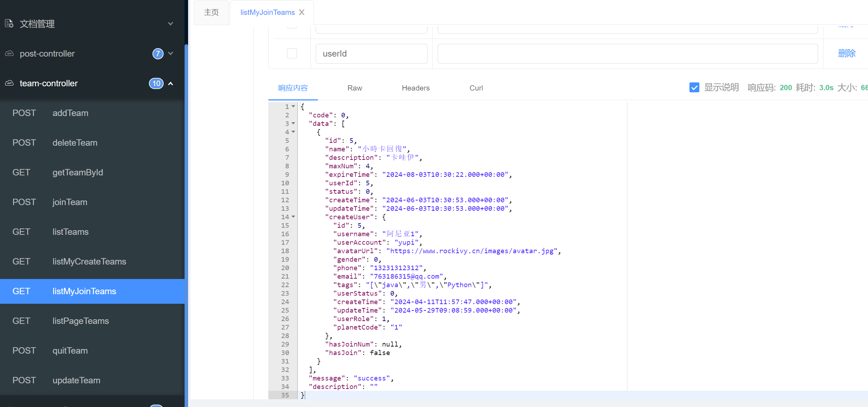Click the "hasJoinNum": null line
Viewport: 868px width, 407px height.
click(x=363, y=344)
